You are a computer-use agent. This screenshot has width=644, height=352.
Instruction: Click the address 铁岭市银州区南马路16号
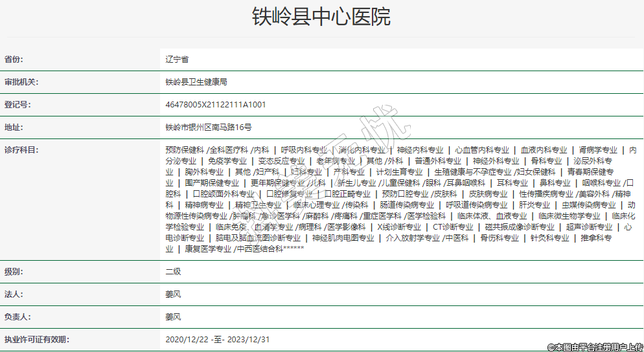point(209,127)
